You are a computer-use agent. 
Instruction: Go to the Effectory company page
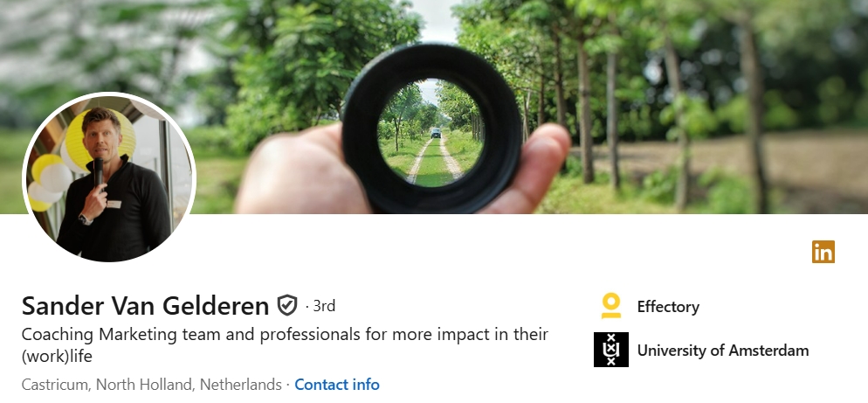coord(668,307)
